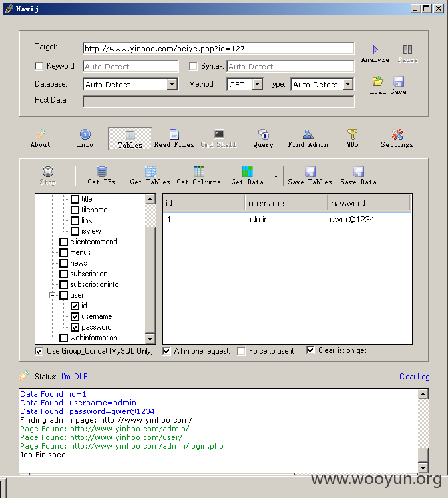Click the Post Data field

(218, 102)
